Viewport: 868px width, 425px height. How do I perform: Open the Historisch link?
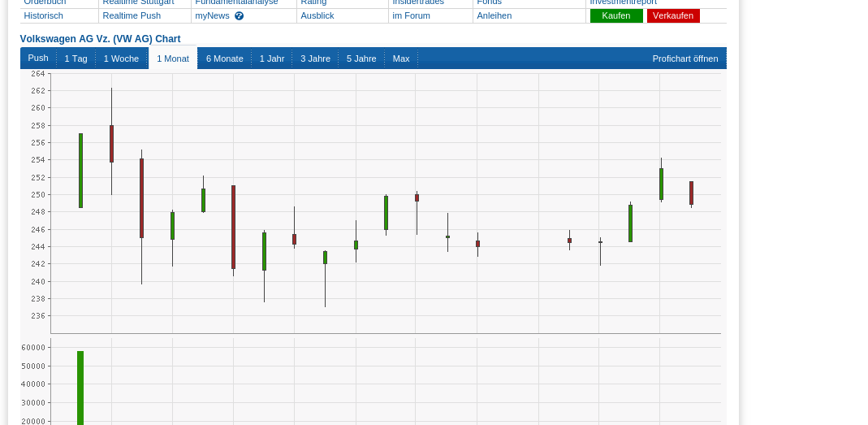44,15
